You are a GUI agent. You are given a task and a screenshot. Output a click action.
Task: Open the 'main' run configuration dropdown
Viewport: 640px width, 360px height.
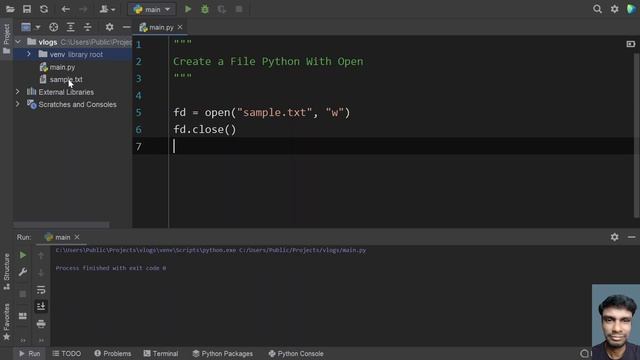[151, 9]
